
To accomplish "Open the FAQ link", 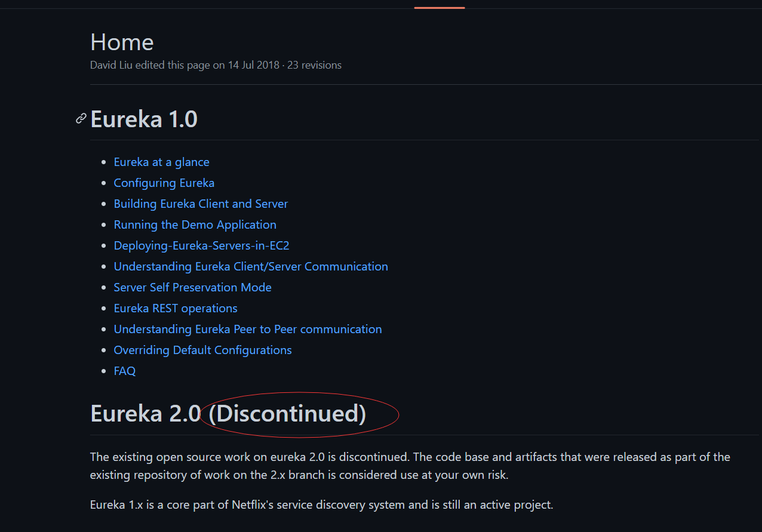I will [125, 371].
